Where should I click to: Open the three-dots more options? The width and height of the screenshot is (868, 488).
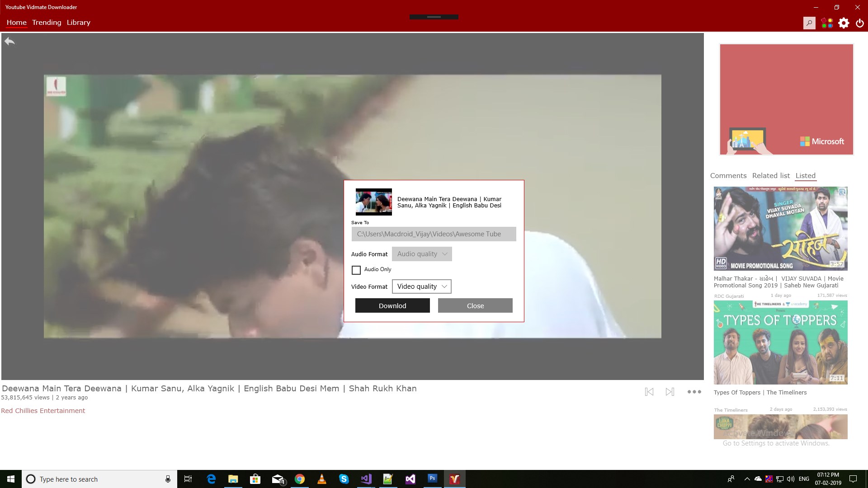pyautogui.click(x=694, y=392)
